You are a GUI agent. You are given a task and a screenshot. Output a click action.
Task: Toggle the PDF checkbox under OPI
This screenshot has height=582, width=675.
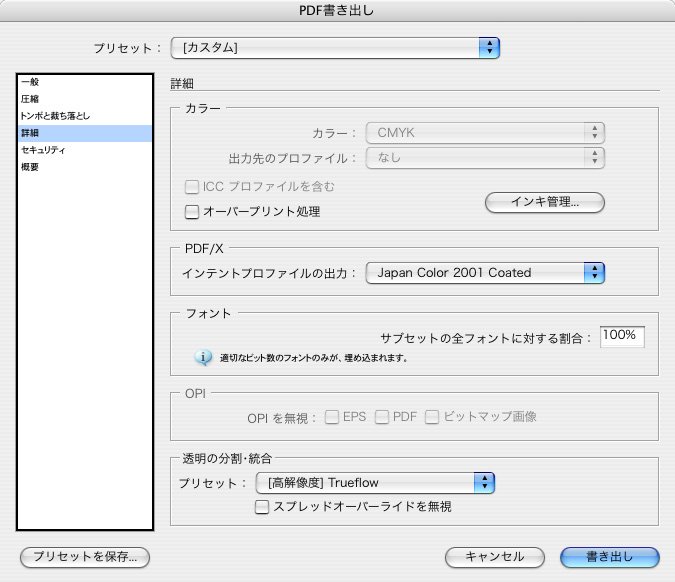point(382,417)
